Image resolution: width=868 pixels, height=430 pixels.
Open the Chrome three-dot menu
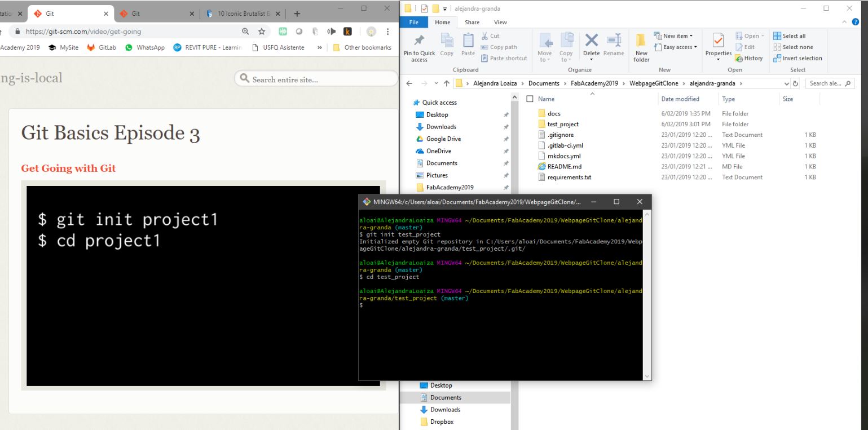point(387,32)
